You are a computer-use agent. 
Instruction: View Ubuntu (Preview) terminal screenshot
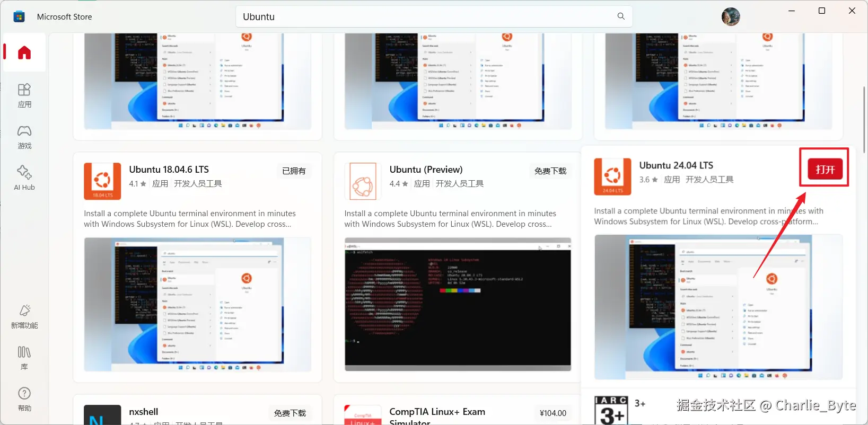click(458, 305)
